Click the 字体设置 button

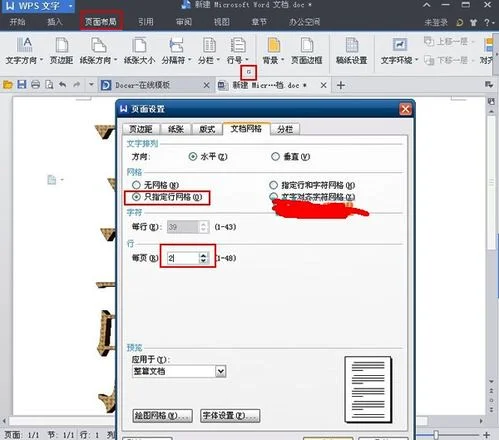(230, 416)
